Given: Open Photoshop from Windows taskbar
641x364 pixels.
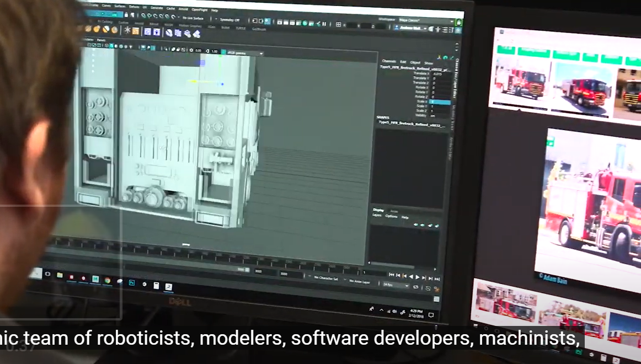Looking at the screenshot, I should pos(132,282).
